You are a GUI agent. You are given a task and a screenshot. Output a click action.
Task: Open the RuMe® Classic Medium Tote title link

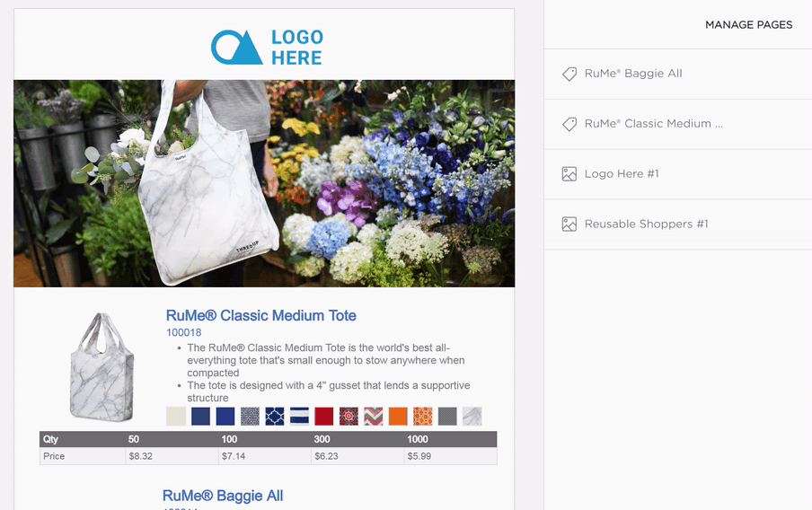[x=261, y=315]
